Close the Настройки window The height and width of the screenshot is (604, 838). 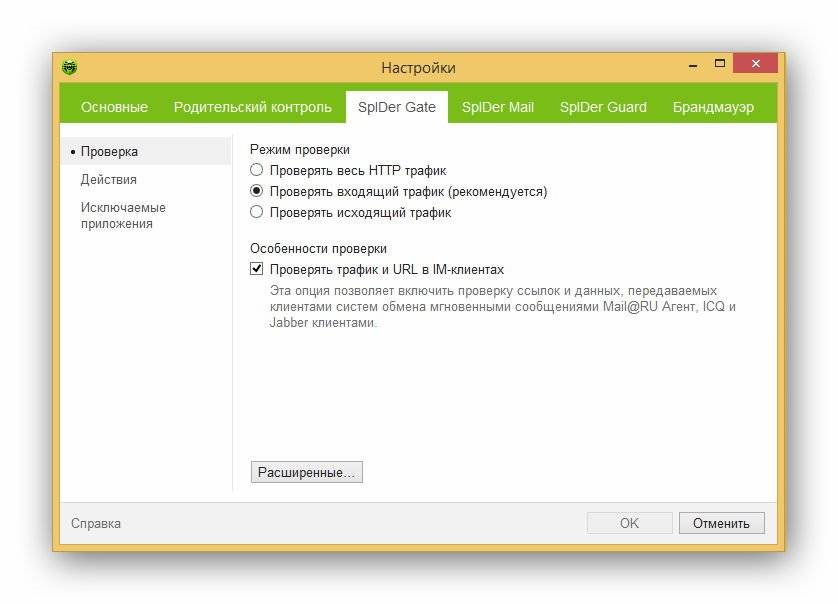(x=755, y=64)
